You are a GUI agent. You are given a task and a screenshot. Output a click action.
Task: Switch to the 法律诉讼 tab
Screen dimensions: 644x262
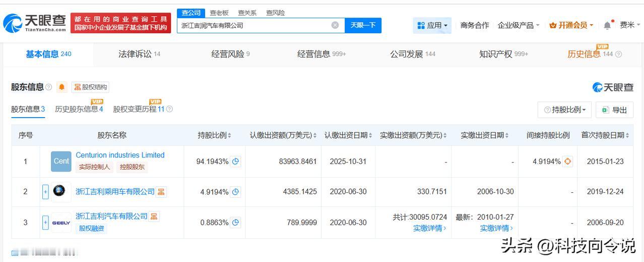(139, 54)
